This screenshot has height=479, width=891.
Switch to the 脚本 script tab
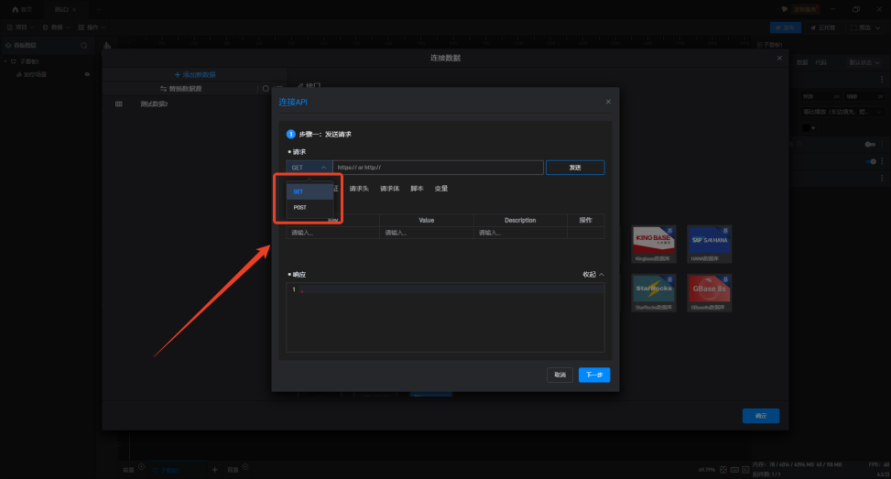417,188
